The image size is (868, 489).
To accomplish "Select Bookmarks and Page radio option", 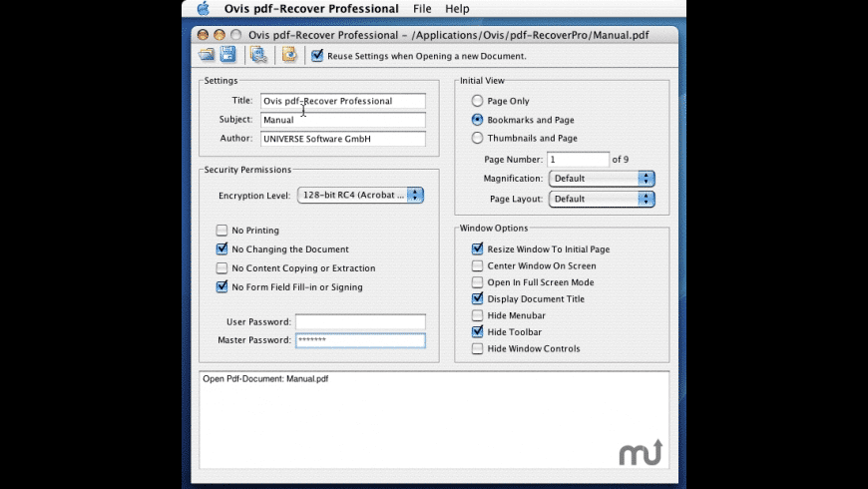I will [x=477, y=119].
